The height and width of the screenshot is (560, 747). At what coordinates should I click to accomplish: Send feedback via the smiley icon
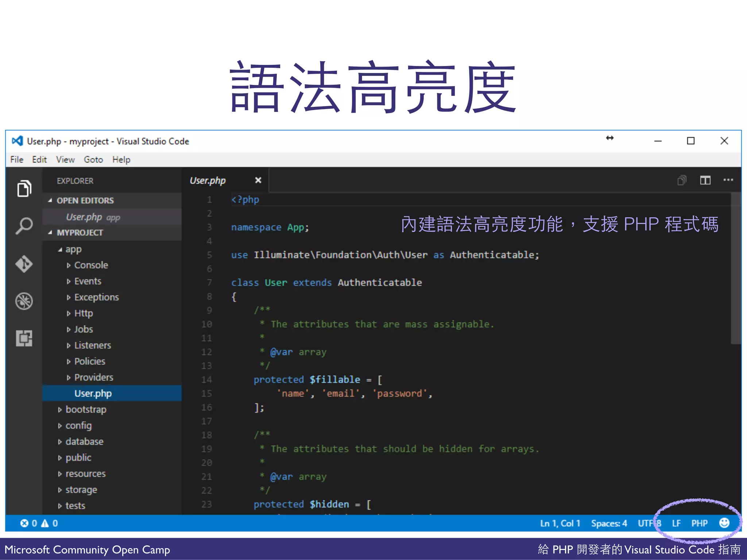pos(724,523)
